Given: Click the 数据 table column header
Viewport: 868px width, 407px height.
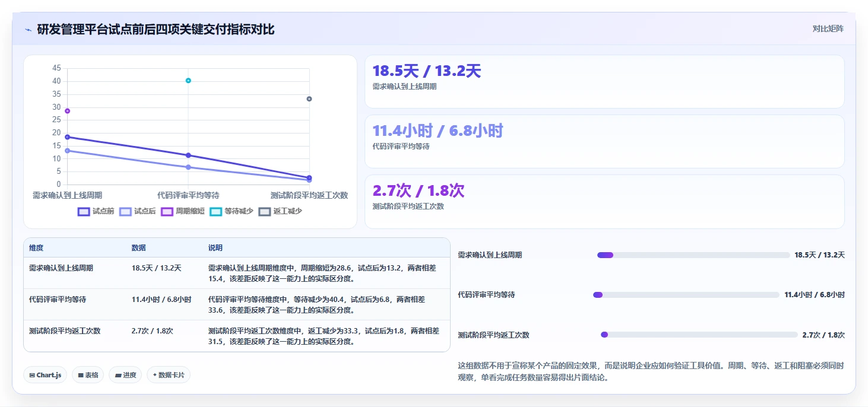Looking at the screenshot, I should point(138,247).
